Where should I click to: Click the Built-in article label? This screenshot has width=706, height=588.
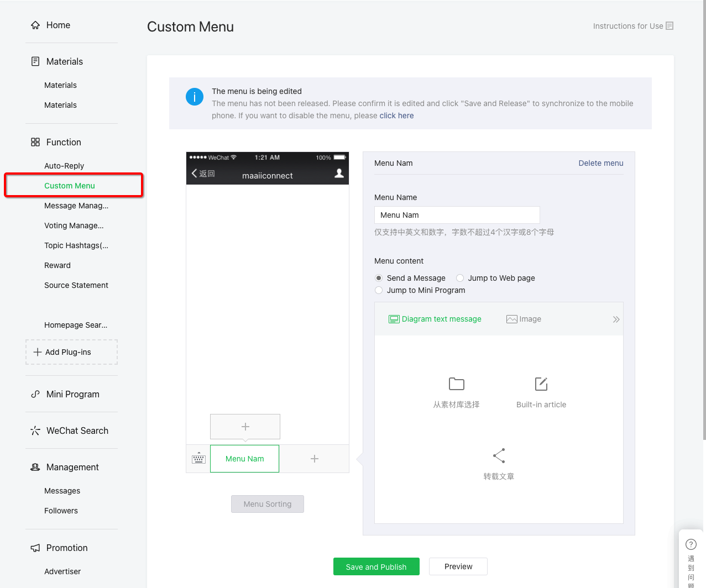tap(541, 405)
